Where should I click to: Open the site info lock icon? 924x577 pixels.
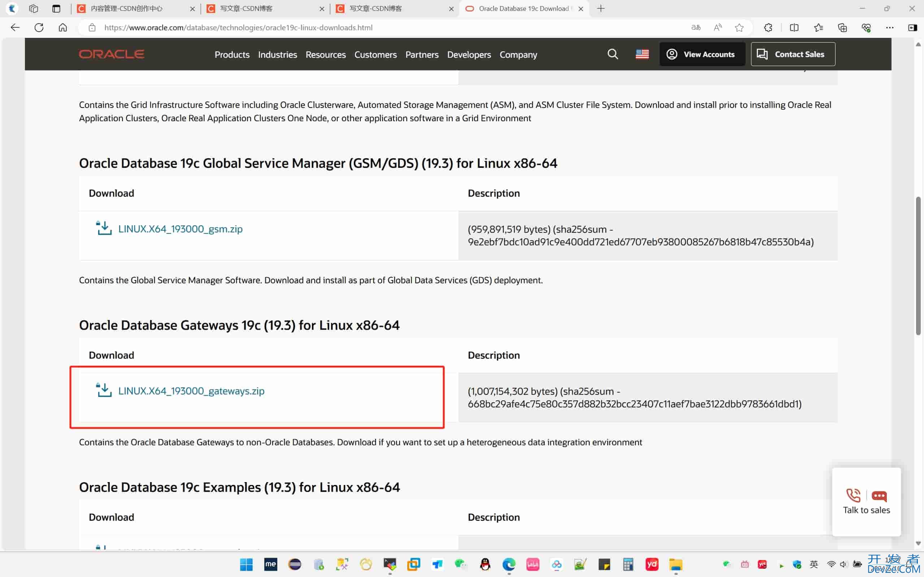(92, 27)
